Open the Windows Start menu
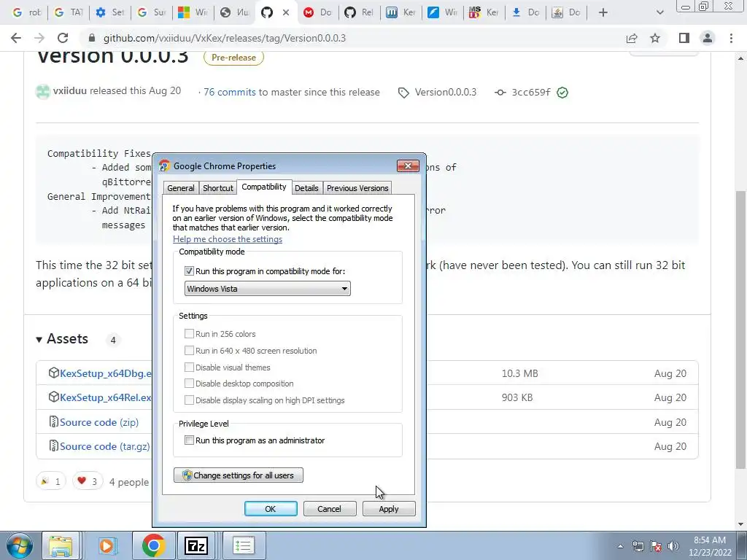Viewport: 747px width, 560px height. pyautogui.click(x=19, y=545)
